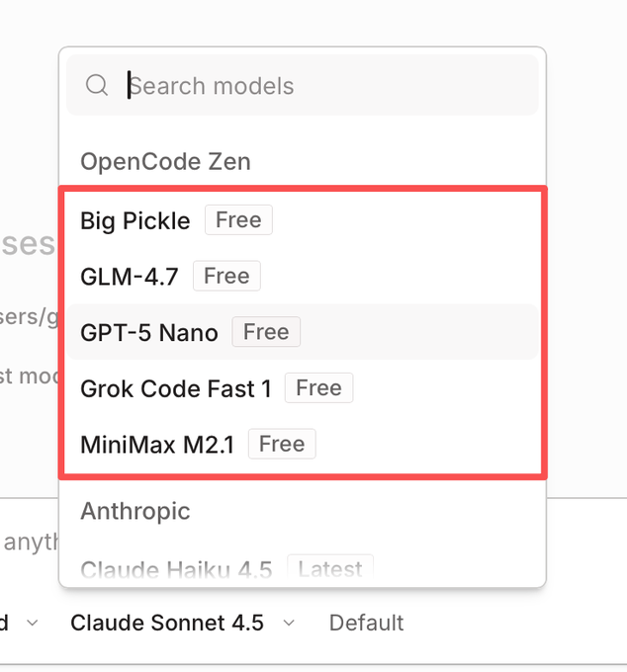This screenshot has height=672, width=627.
Task: Click the Free badge beside Grok Code Fast 1
Action: click(318, 387)
